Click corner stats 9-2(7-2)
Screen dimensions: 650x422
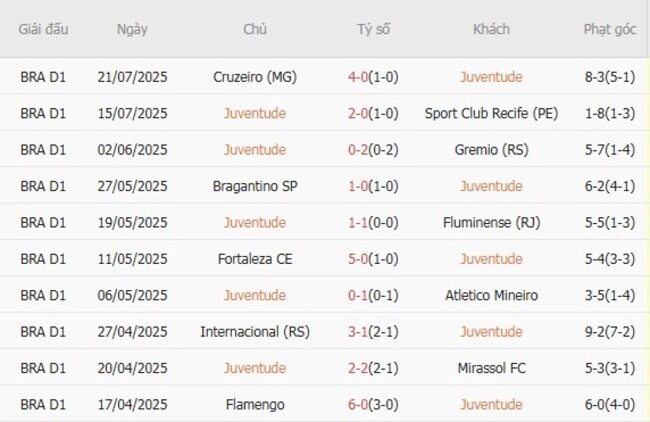(609, 332)
